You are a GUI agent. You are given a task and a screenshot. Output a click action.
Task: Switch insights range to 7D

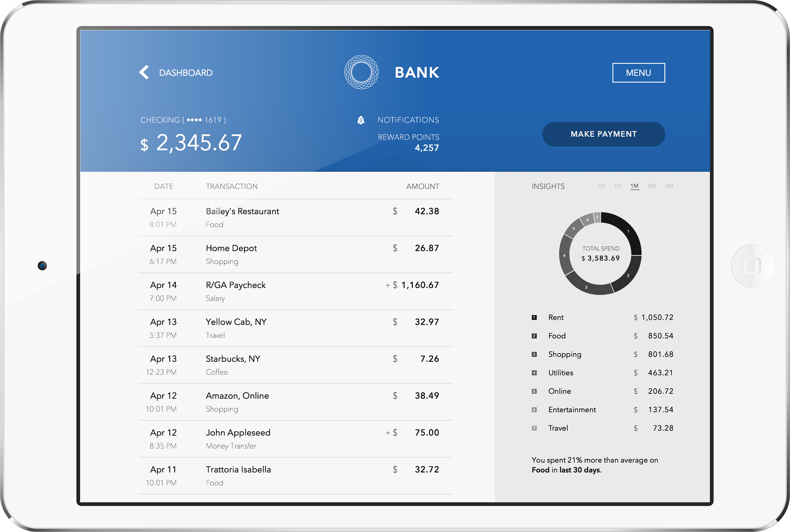tap(617, 186)
